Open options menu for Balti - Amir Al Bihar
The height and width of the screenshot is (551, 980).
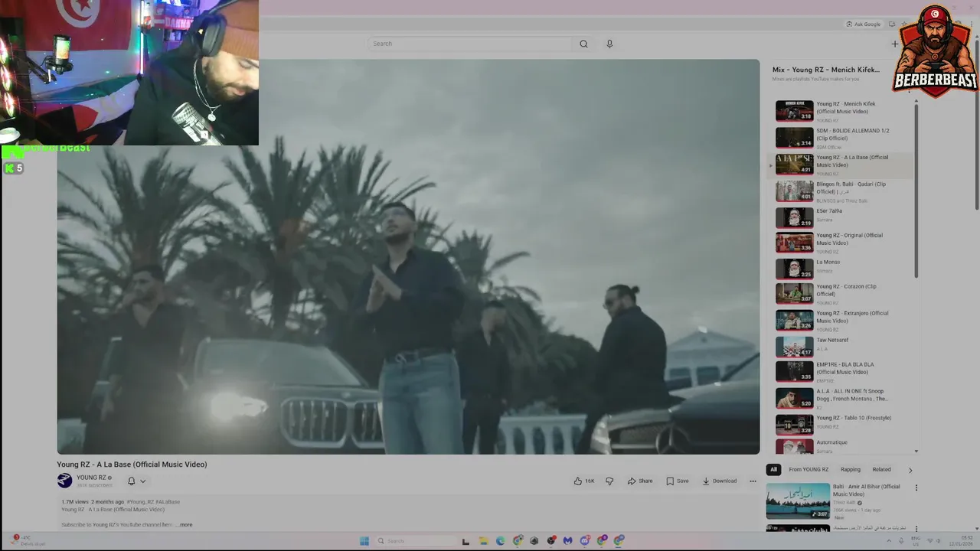916,487
